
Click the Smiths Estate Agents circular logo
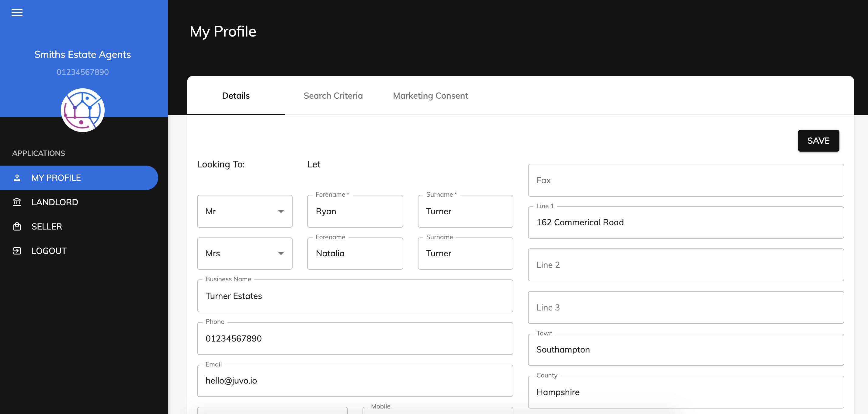[82, 110]
